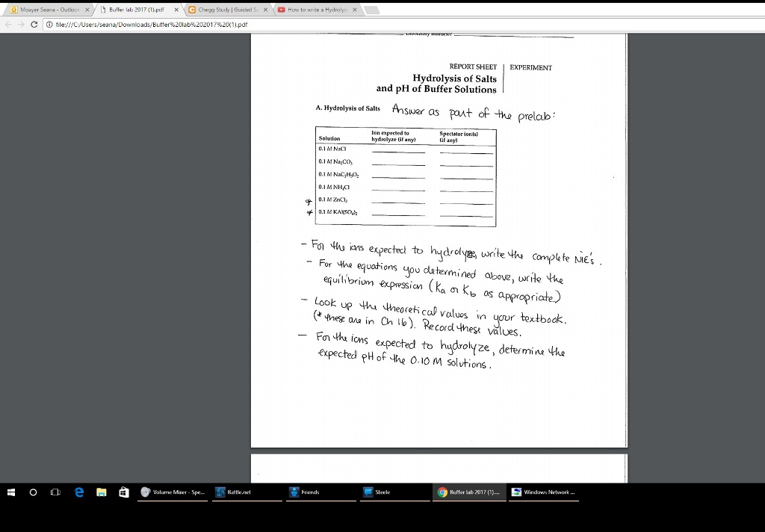Image resolution: width=765 pixels, height=532 pixels.
Task: Click the page info icon in address bar
Action: (49, 24)
